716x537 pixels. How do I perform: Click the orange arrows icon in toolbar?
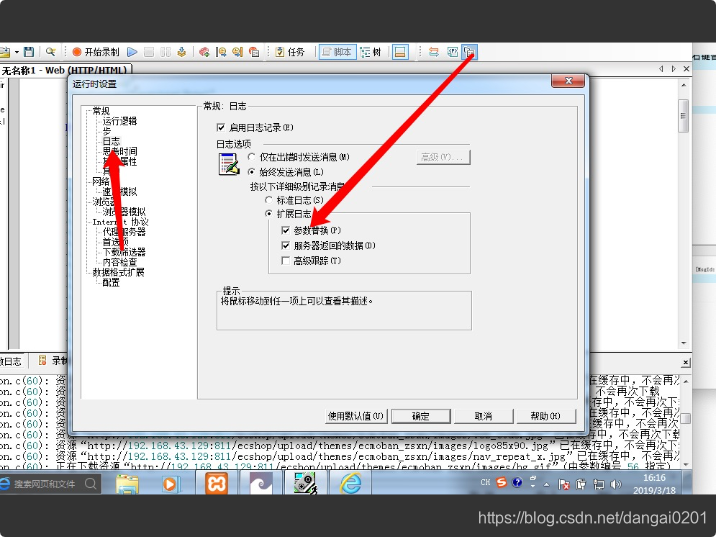(434, 52)
